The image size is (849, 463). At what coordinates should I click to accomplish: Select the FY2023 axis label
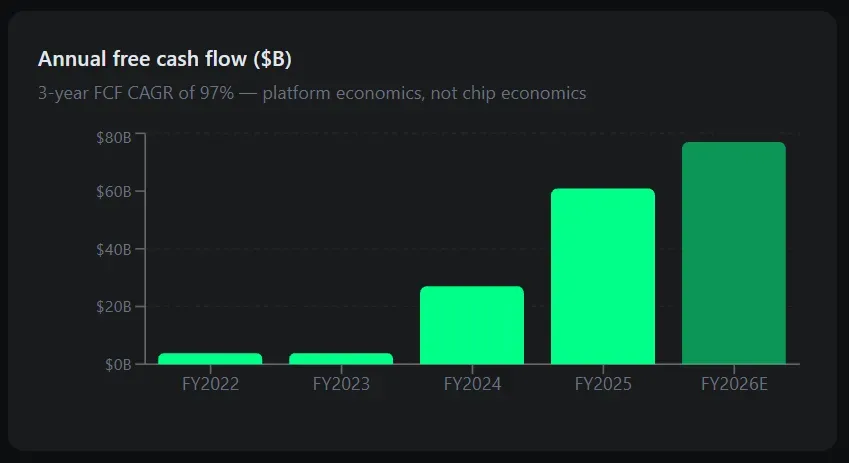pyautogui.click(x=341, y=383)
